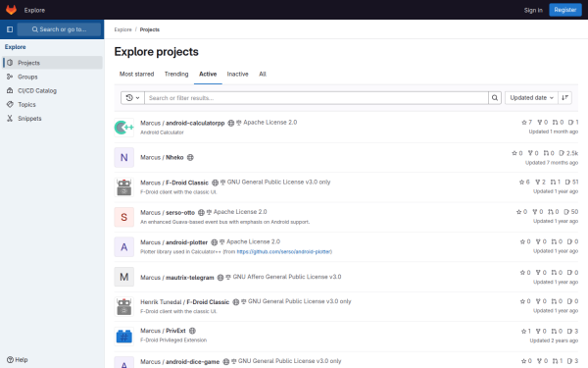Image resolution: width=588 pixels, height=368 pixels.
Task: Click the android-plotter 'A' avatar
Action: (x=124, y=246)
